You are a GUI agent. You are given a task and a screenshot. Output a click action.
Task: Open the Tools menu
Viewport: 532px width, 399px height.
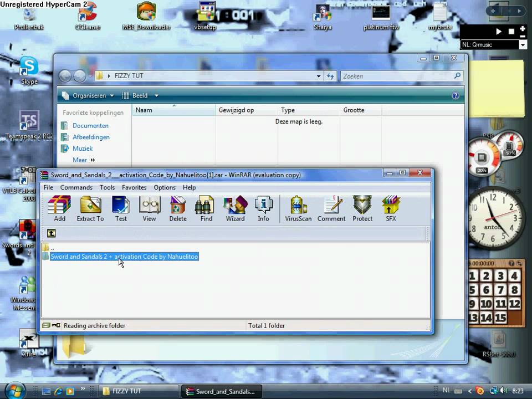pos(107,187)
